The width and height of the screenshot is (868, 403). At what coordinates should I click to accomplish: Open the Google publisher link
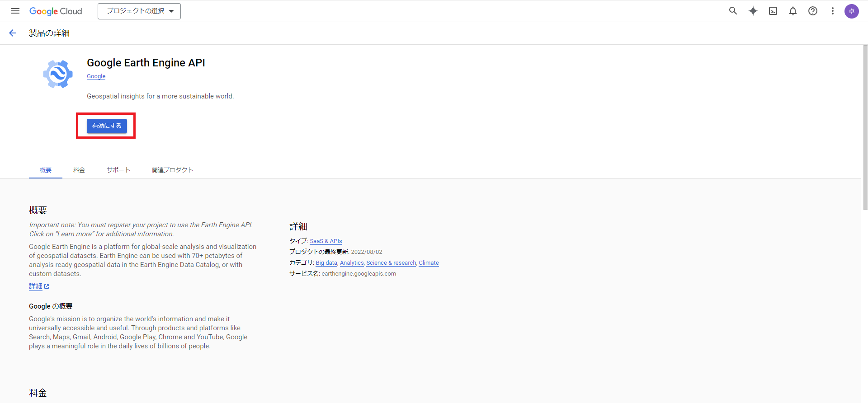[x=96, y=76]
